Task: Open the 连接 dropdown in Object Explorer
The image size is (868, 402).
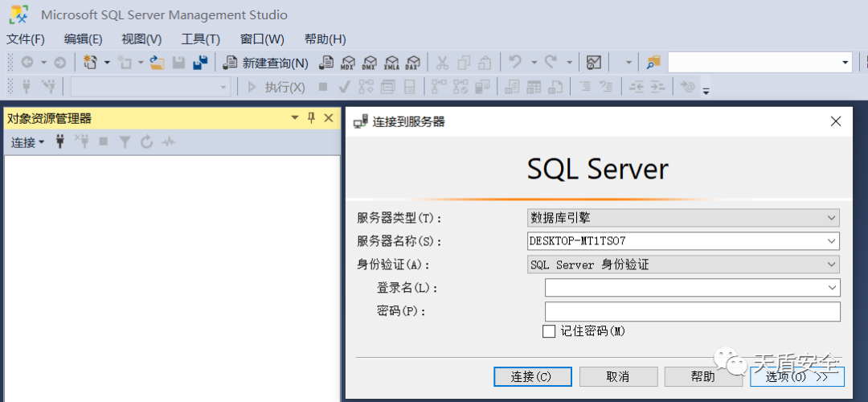Action: point(27,142)
